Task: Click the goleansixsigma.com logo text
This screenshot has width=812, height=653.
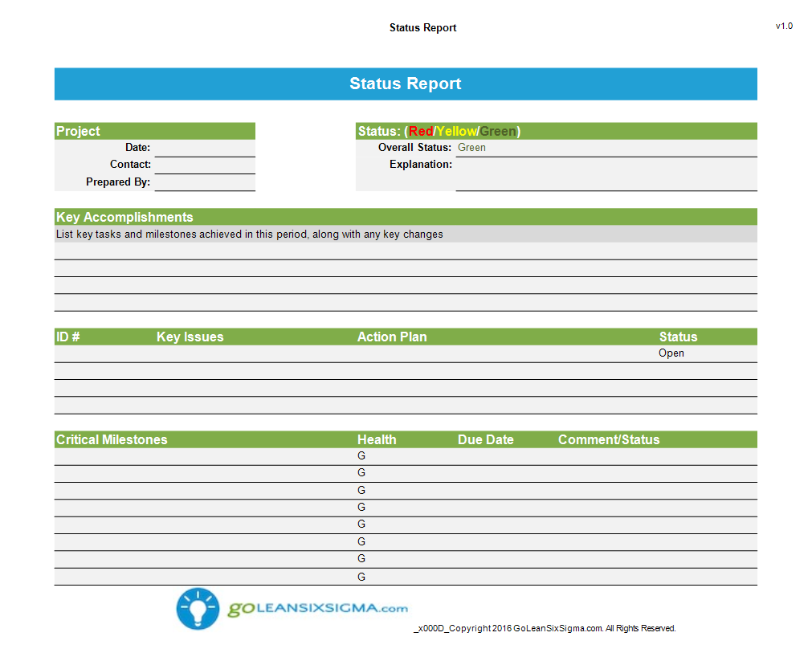Action: point(317,609)
